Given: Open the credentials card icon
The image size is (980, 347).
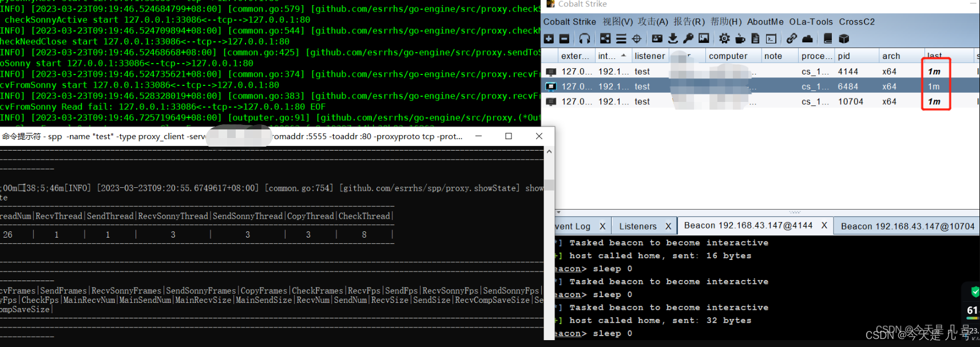Looking at the screenshot, I should pyautogui.click(x=657, y=38).
